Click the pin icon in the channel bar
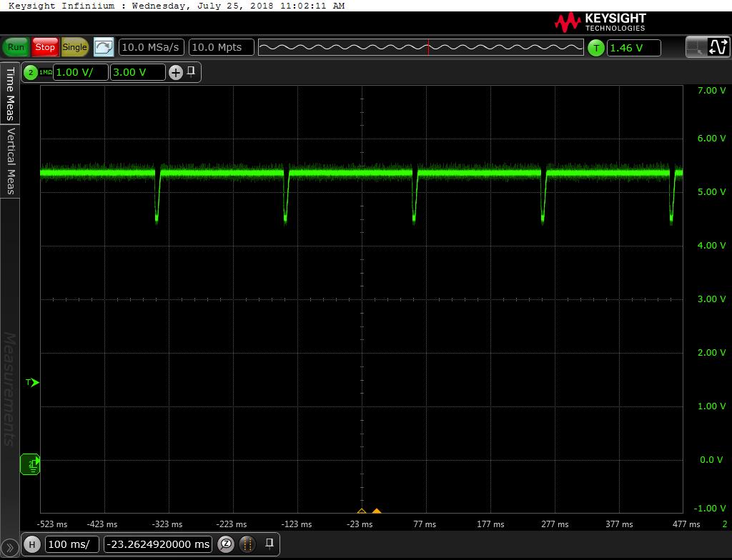The width and height of the screenshot is (732, 560). point(191,71)
